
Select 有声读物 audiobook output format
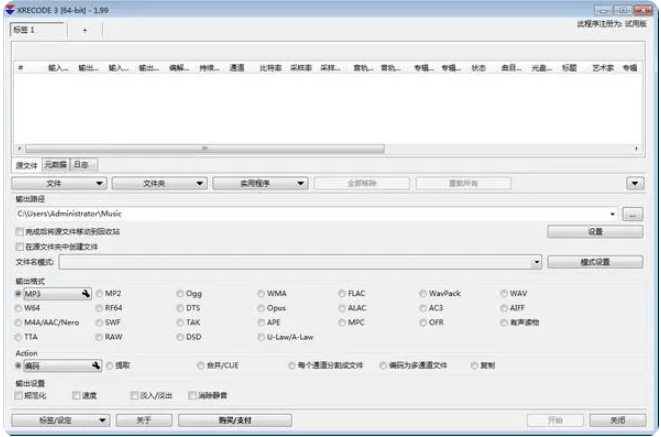tap(504, 323)
